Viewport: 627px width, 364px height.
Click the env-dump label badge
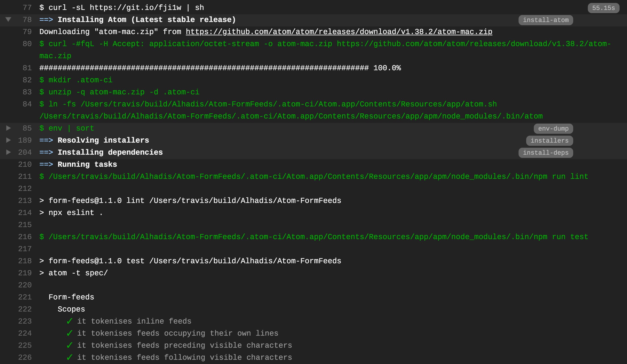point(553,128)
